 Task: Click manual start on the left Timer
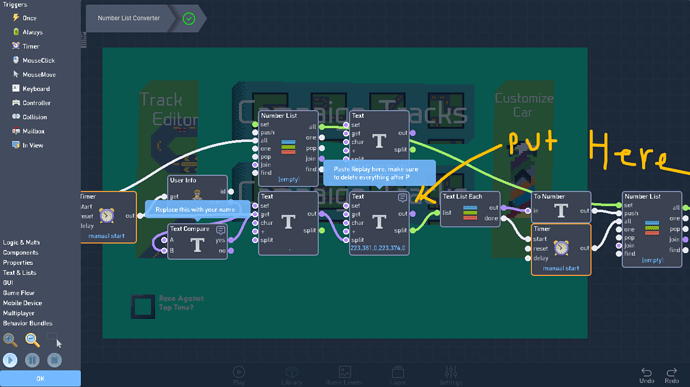point(106,236)
